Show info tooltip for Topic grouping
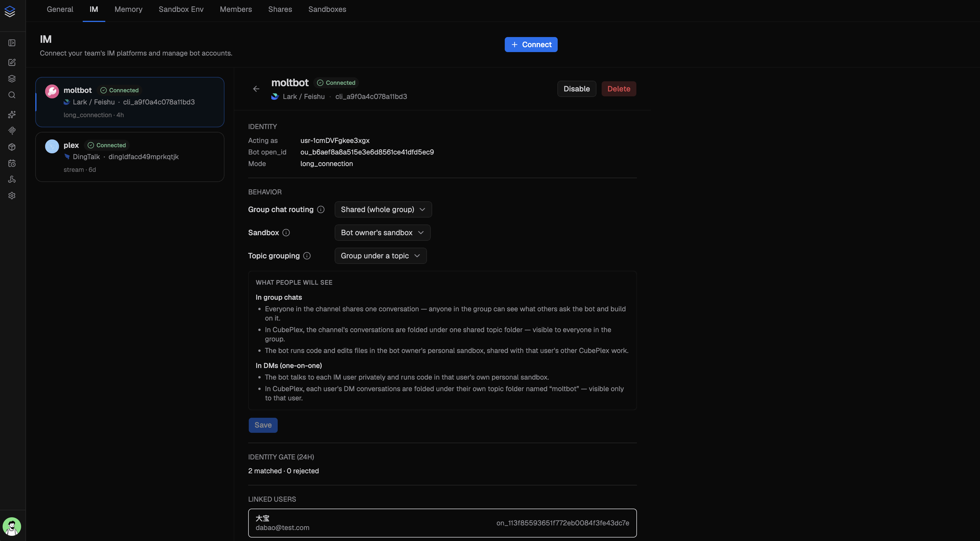 307,256
